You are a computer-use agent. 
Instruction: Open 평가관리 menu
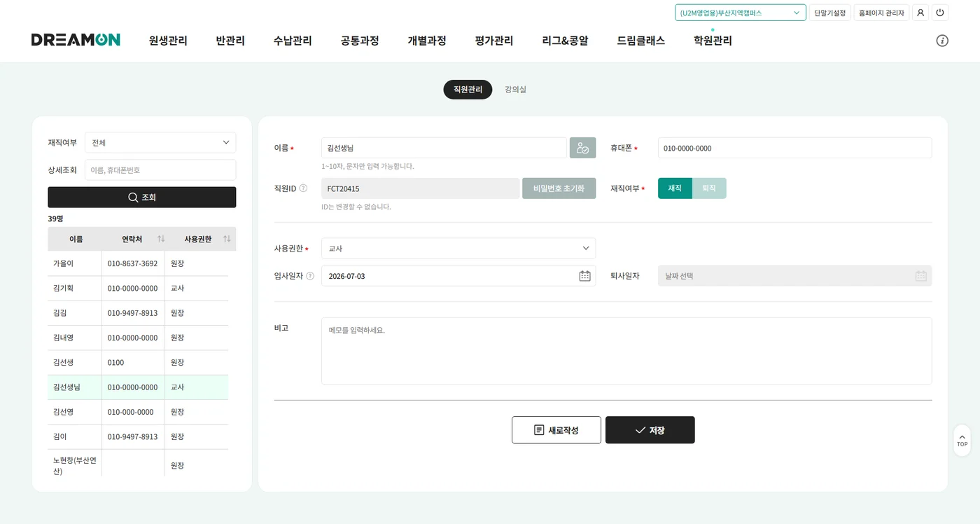(494, 41)
